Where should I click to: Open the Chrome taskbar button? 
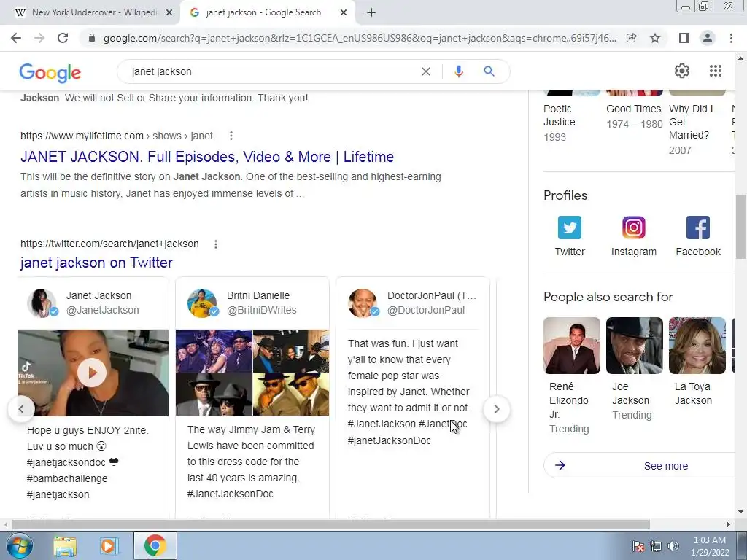pyautogui.click(x=155, y=545)
